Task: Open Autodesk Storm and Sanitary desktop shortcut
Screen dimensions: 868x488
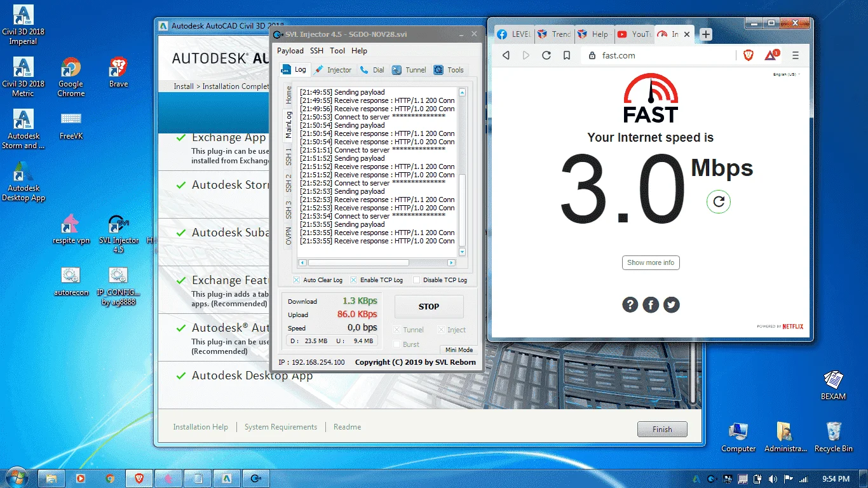Action: (23, 130)
